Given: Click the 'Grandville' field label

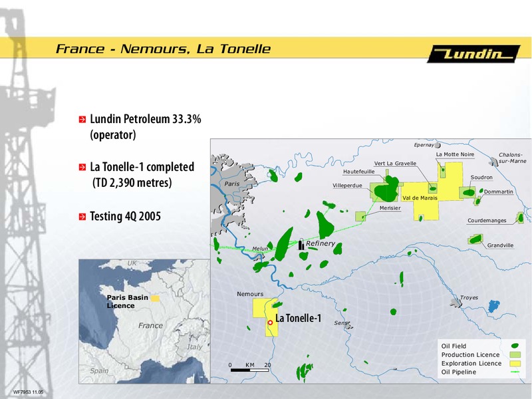Looking at the screenshot, I should pos(501,245).
